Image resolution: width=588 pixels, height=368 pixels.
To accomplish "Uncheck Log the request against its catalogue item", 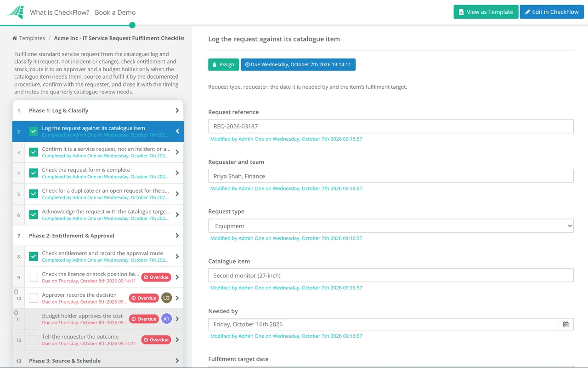I will click(x=34, y=132).
